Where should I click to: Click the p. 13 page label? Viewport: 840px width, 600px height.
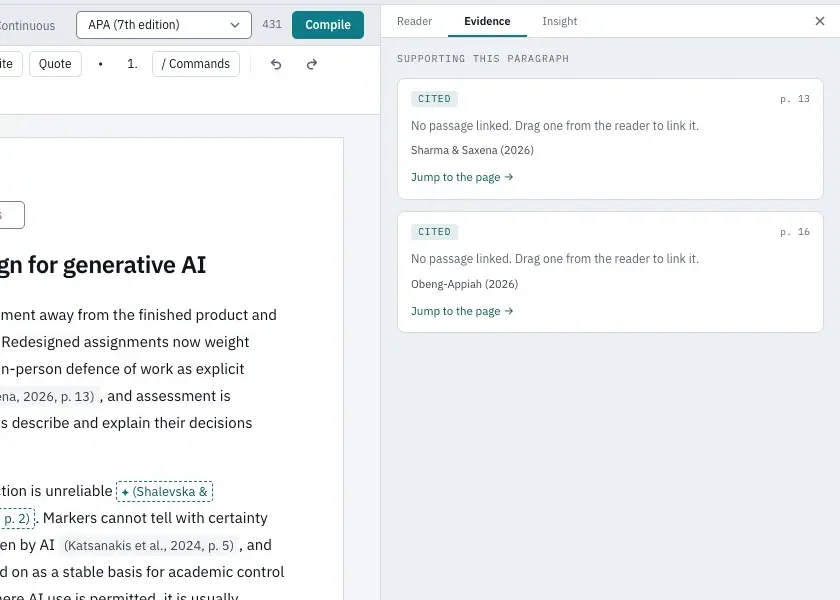(x=795, y=99)
